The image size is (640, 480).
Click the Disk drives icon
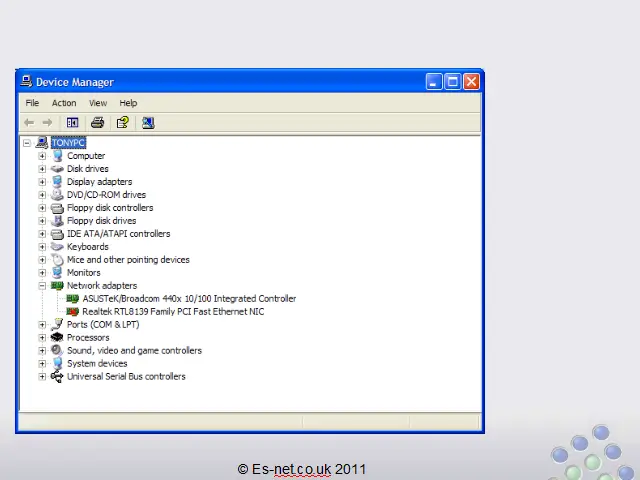(x=57, y=169)
